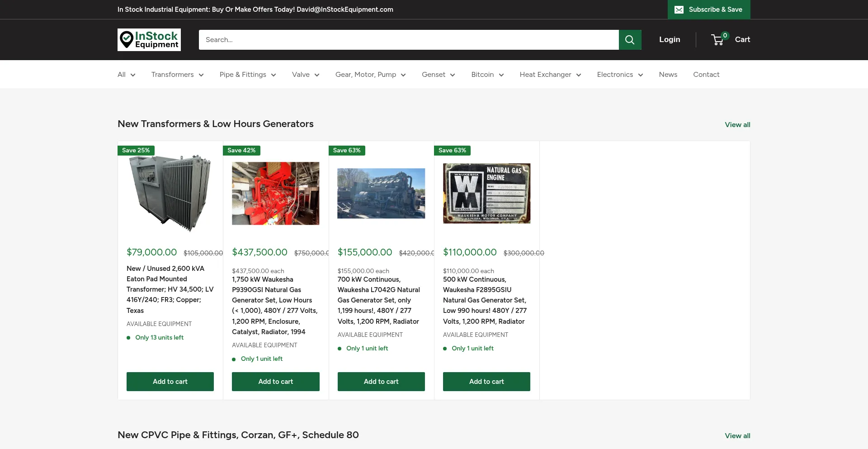868x449 pixels.
Task: Click the Save 42% badge
Action: click(241, 151)
